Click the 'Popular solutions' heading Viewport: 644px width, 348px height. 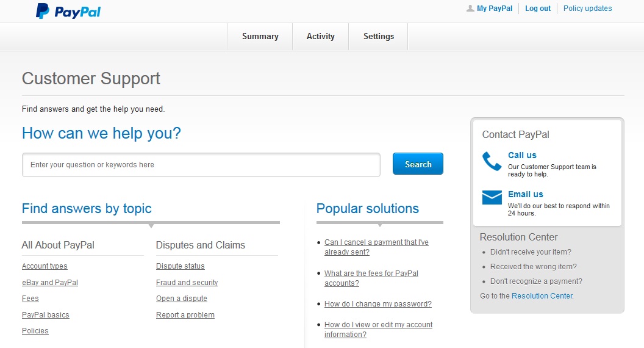[x=368, y=209]
